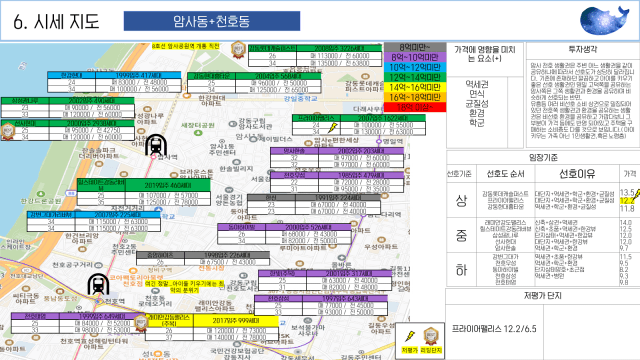Viewport: 640px width, 360px height.
Task: Click the 프라이어팰리스 12.2/6.5 text
Action: click(494, 329)
